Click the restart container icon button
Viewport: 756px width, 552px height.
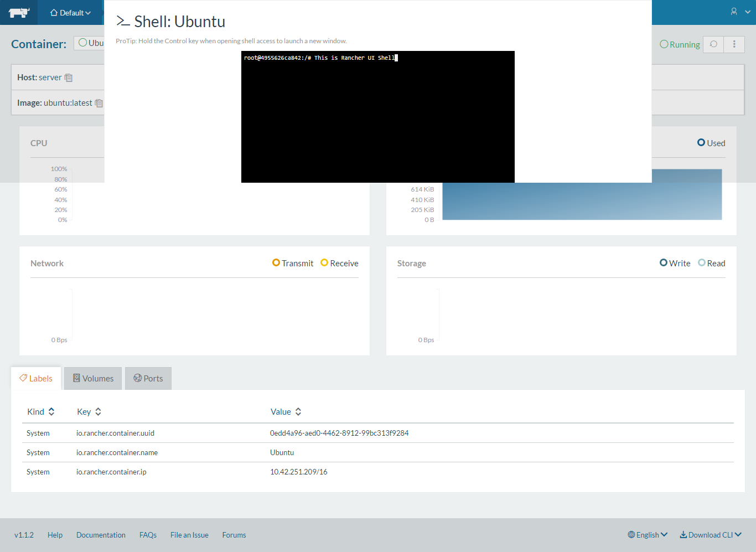point(713,44)
